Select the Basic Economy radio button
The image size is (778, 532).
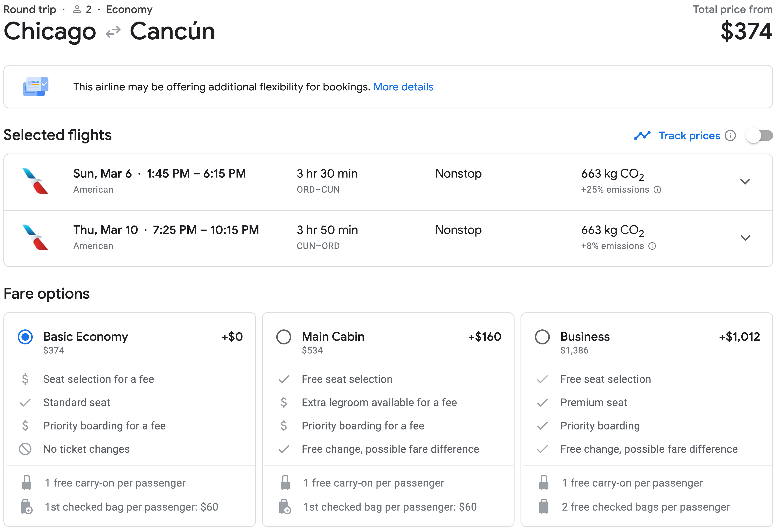25,337
